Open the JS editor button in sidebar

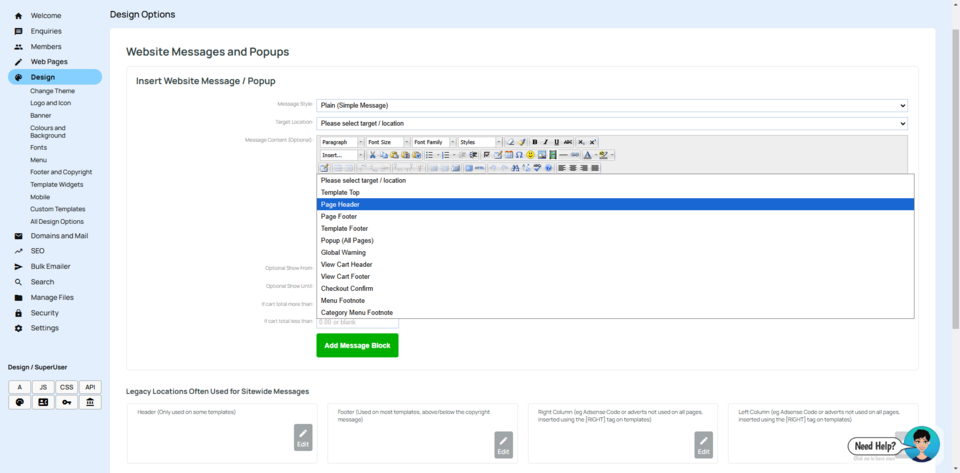43,387
